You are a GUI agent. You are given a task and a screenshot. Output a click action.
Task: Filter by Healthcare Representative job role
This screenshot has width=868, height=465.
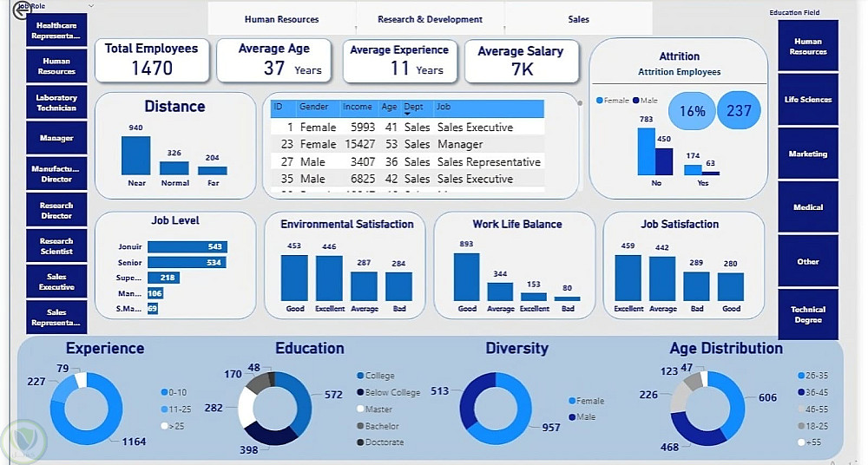56,30
